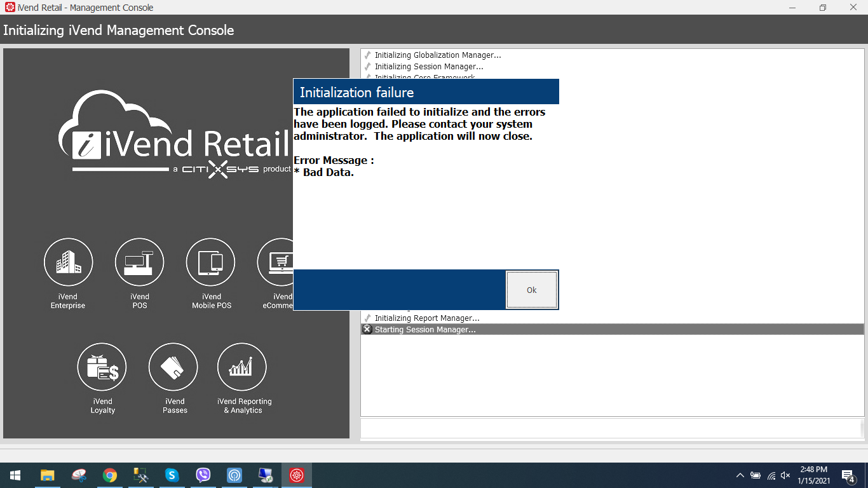This screenshot has width=868, height=488.
Task: Click the iVend Mobile POS devices icon
Action: 210,262
